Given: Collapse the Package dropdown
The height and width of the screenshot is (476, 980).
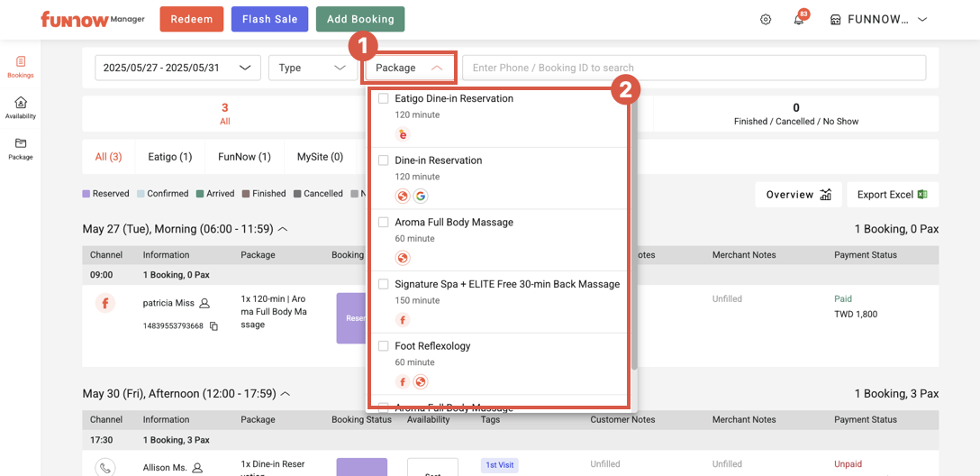Looking at the screenshot, I should coord(410,68).
